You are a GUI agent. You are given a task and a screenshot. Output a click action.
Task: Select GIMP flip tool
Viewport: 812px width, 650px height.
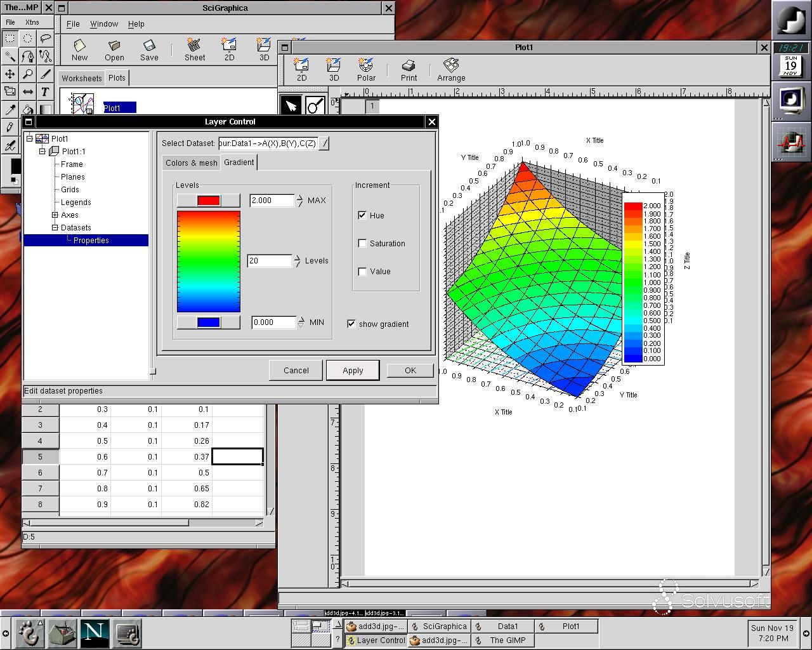click(27, 91)
